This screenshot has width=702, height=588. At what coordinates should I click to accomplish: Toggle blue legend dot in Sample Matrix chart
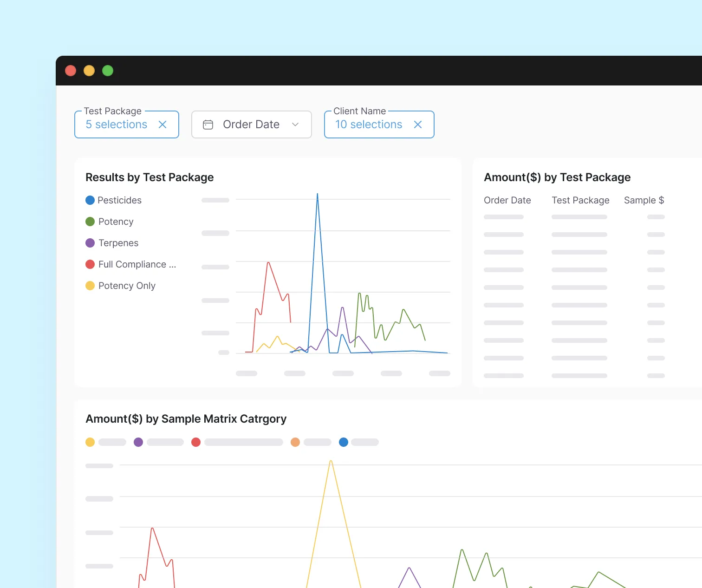pyautogui.click(x=344, y=442)
